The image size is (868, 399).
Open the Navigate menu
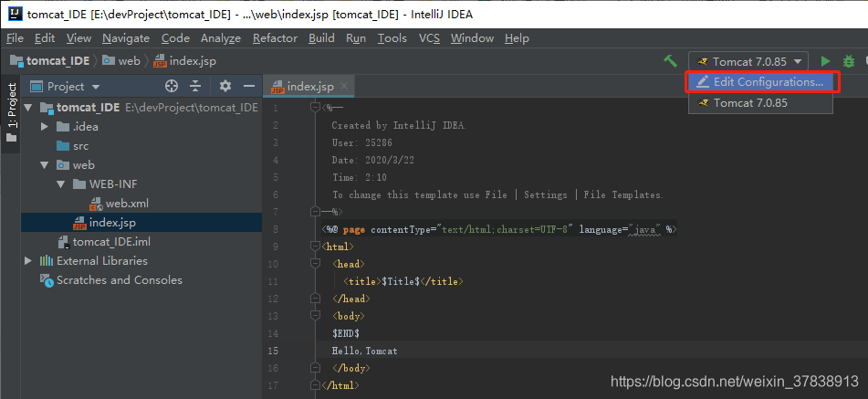(126, 38)
